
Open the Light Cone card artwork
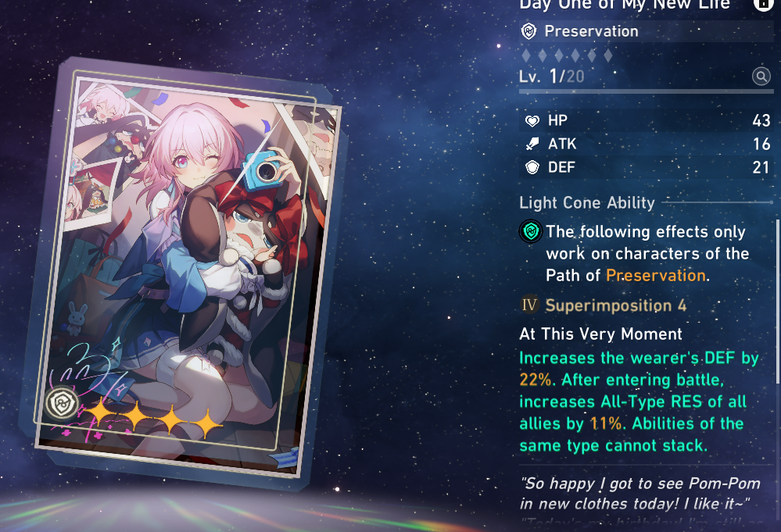pyautogui.click(x=183, y=273)
